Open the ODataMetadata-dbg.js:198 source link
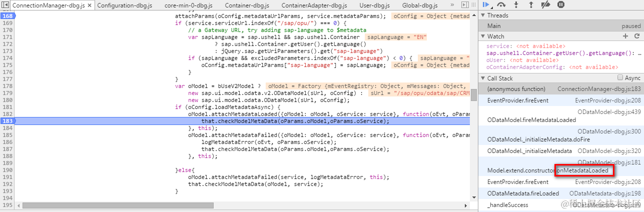644x212 pixels. coord(605,193)
